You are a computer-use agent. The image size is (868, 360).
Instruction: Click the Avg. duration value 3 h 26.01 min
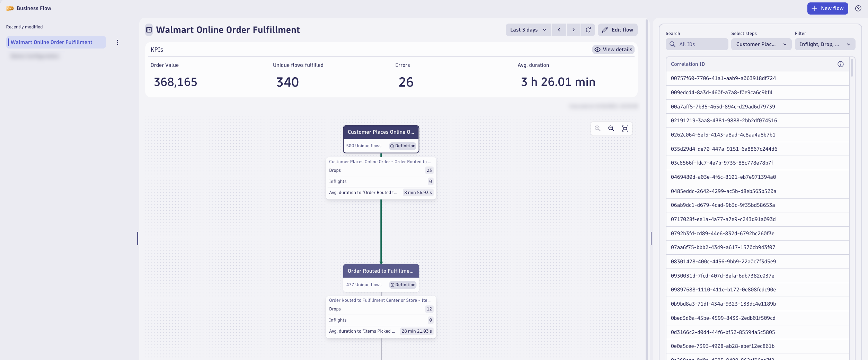pyautogui.click(x=558, y=82)
